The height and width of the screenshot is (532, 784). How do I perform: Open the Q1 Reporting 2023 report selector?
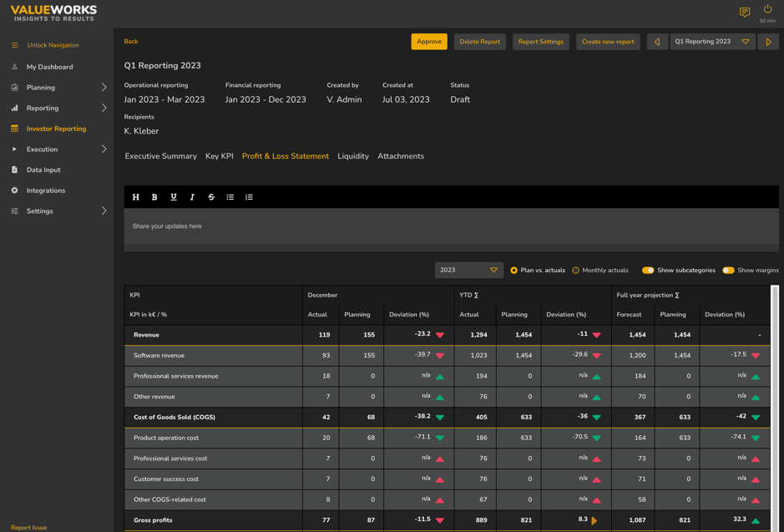coord(712,42)
